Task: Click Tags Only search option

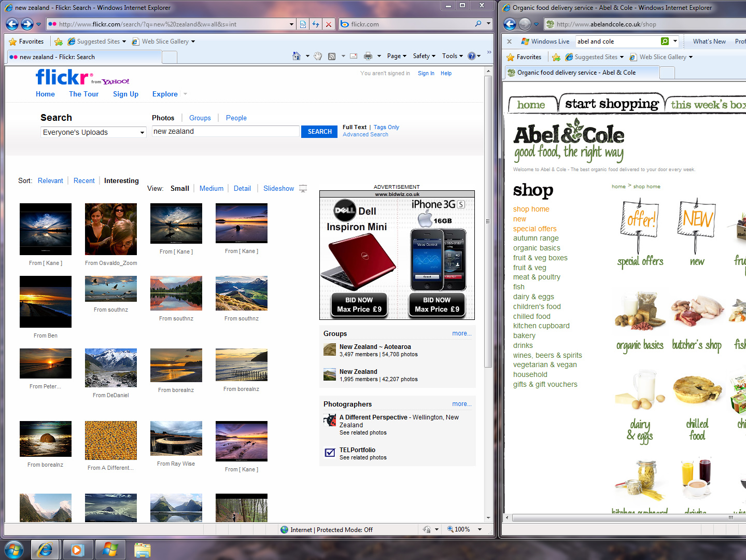Action: (386, 127)
